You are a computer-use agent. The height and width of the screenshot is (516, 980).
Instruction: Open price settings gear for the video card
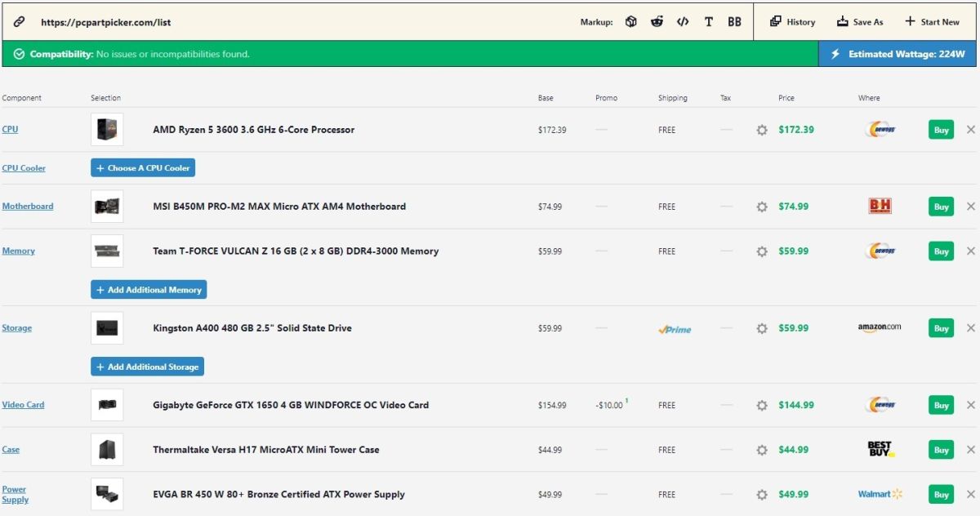(x=762, y=405)
